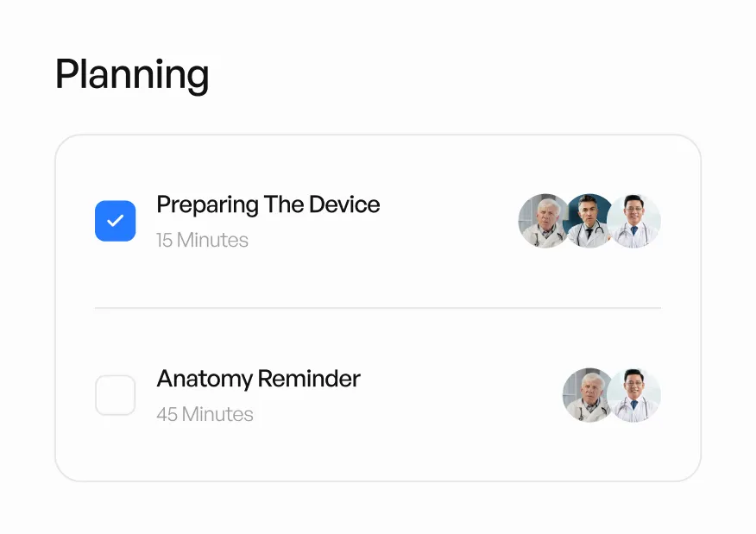Open leftmost avatar in Preparing The Device row
Screen dimensions: 756x534
[x=542, y=222]
